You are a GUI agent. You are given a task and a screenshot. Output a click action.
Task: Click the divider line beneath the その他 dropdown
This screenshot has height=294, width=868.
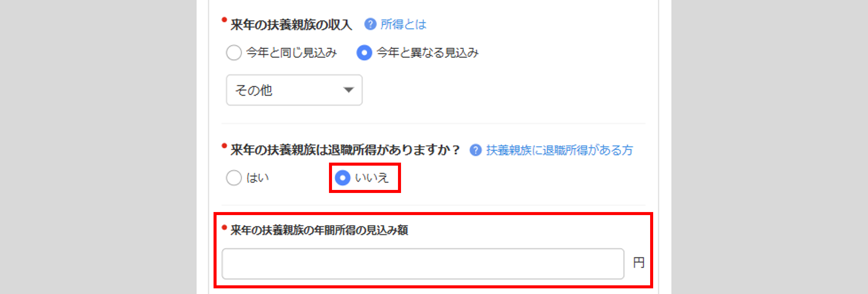(x=434, y=124)
